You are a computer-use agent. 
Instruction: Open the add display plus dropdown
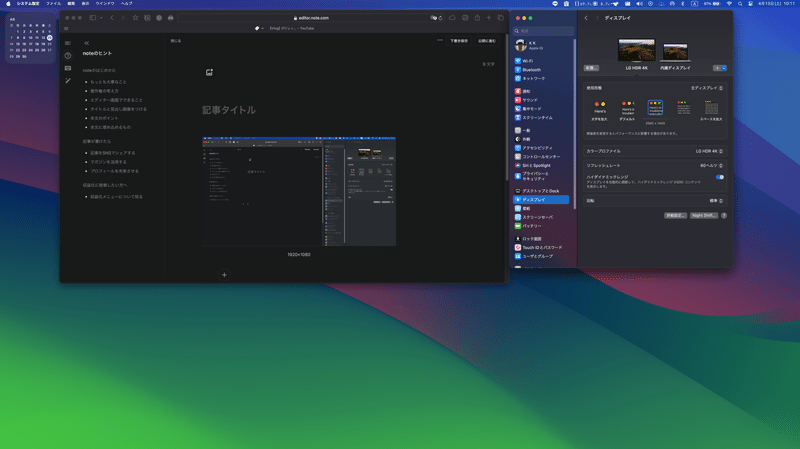pyautogui.click(x=720, y=68)
